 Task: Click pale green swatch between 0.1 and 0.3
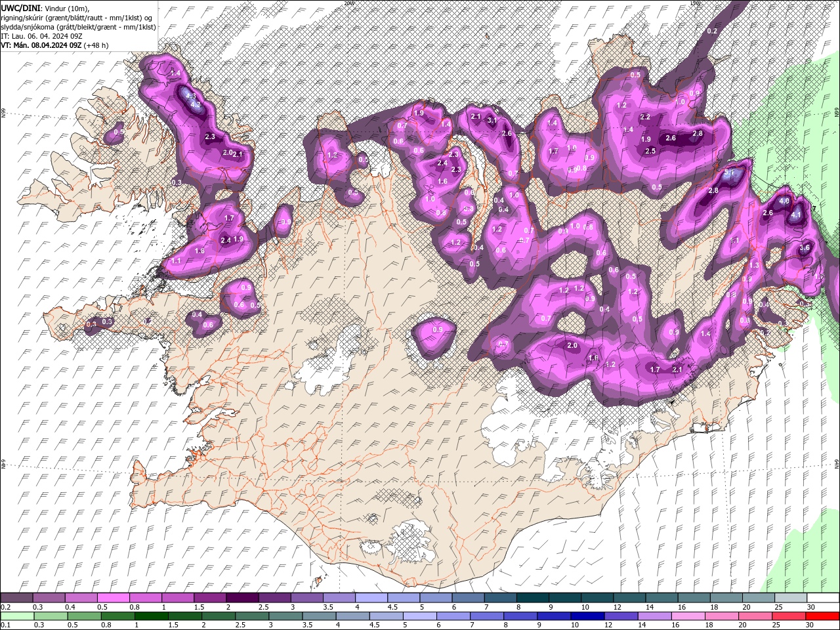17,616
